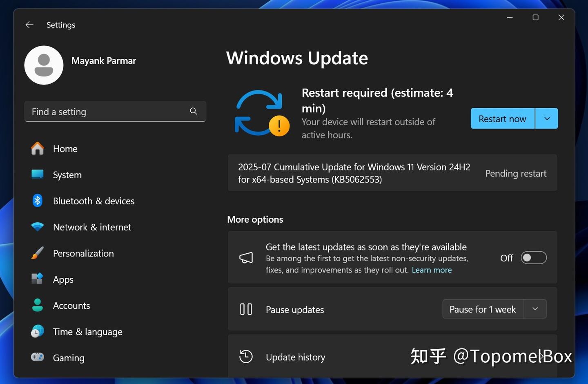Click the Pending restart status text

pos(516,173)
